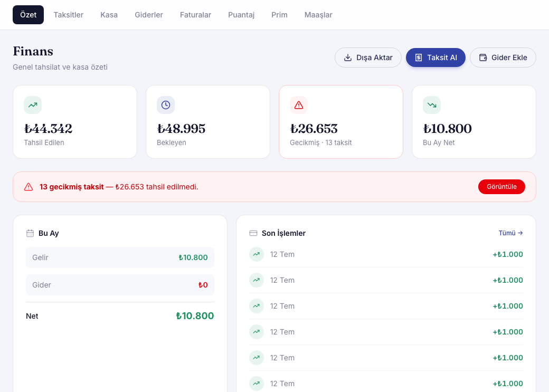Click the "Genel tahsilat ve kasa özeti" subtitle
549x392 pixels.
pyautogui.click(x=60, y=67)
